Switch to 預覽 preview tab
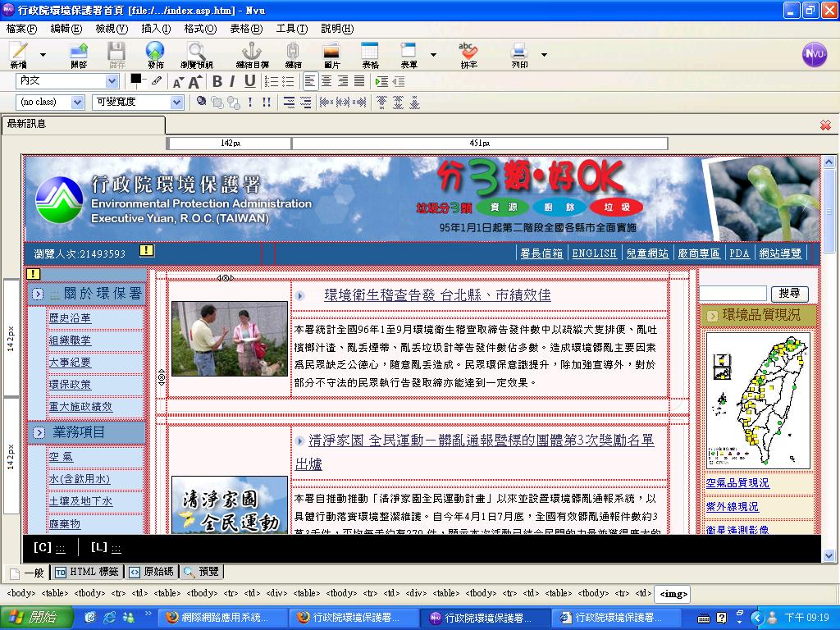Screen dimensions: 840x630 (202, 572)
